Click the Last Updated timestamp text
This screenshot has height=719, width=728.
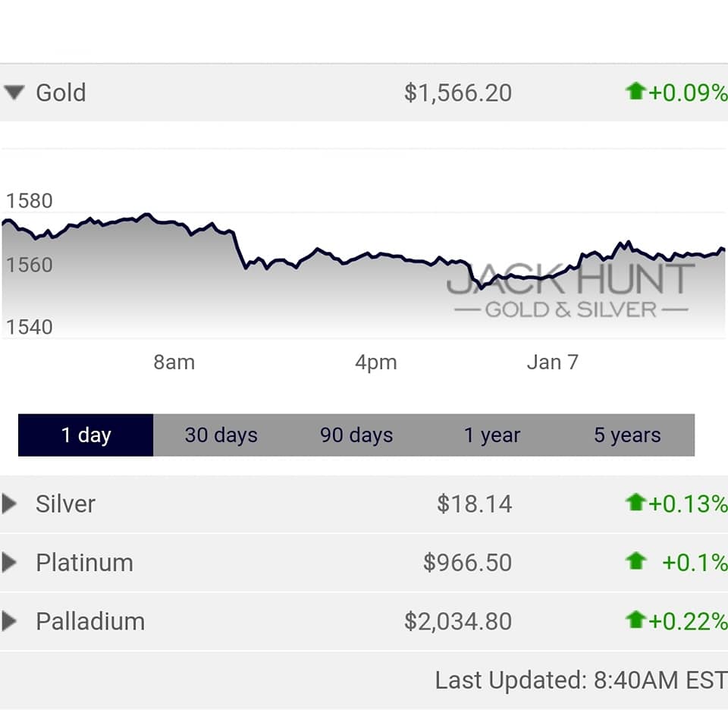coord(580,680)
